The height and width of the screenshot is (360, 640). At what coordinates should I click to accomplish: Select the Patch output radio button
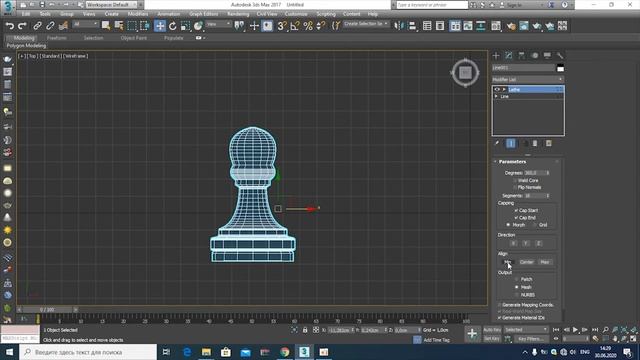click(x=517, y=279)
